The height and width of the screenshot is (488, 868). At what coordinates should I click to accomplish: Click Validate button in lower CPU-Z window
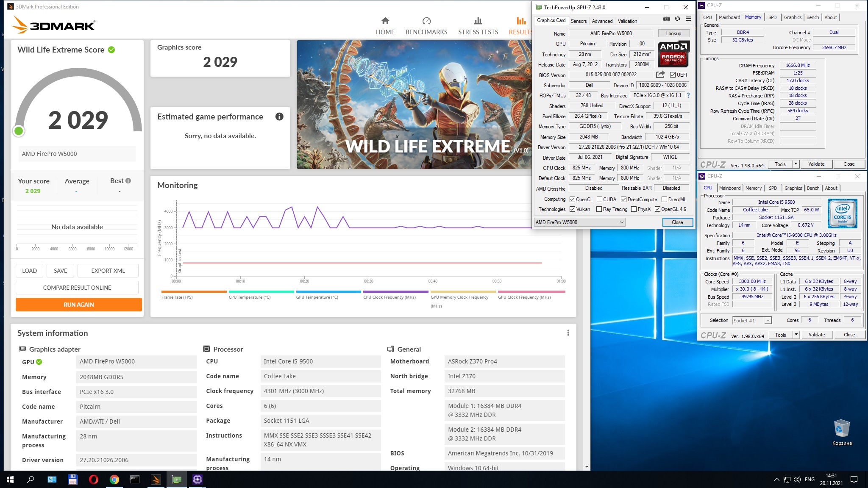[817, 335]
